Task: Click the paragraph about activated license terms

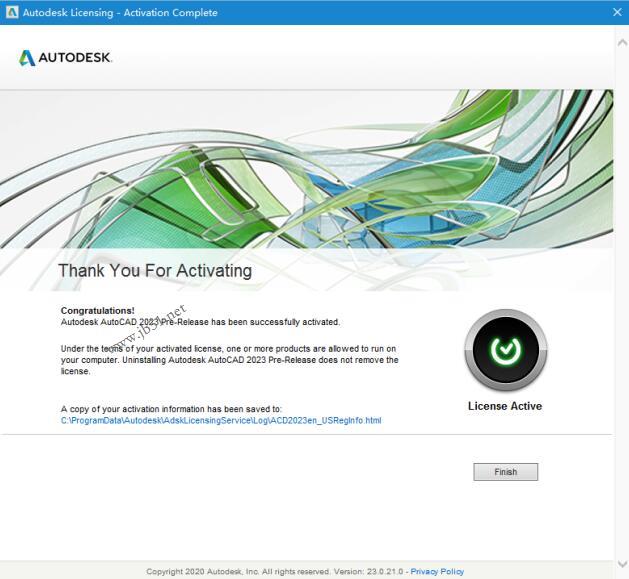Action: click(229, 359)
